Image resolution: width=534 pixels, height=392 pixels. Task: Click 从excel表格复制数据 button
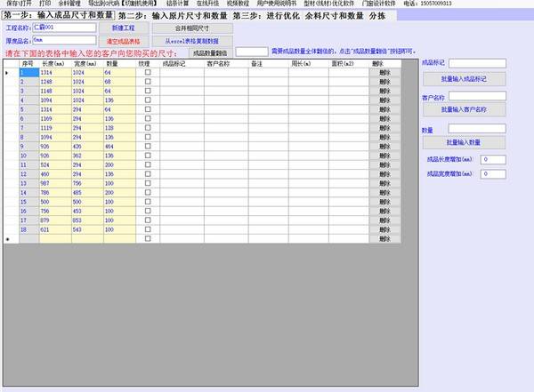click(x=191, y=41)
